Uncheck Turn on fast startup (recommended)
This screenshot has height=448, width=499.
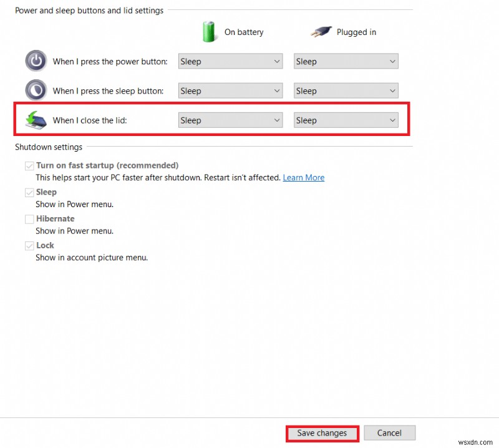coord(29,165)
